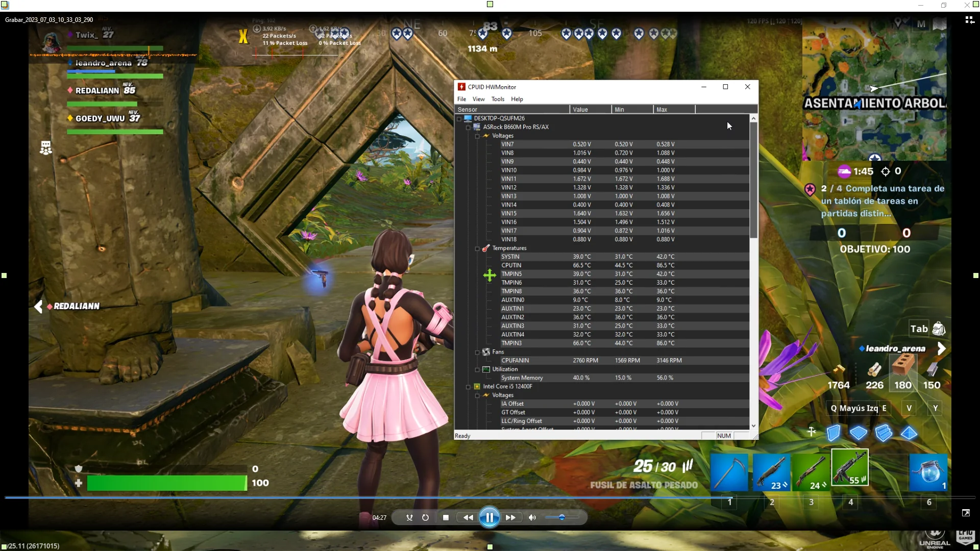The width and height of the screenshot is (980, 551).
Task: Click the Tab backpack inventory icon
Action: 939,329
